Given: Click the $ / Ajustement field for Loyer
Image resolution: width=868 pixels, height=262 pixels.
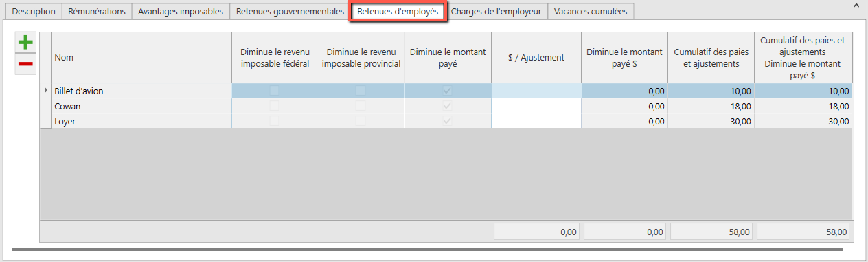Looking at the screenshot, I should click(536, 121).
